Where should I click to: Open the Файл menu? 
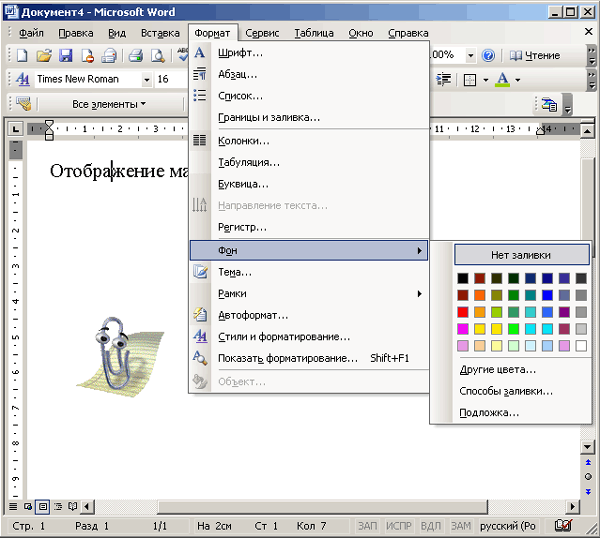[31, 33]
